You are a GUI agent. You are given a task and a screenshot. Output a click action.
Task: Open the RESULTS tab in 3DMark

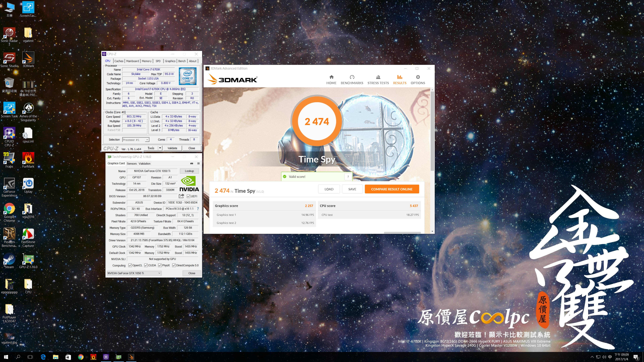coord(399,80)
